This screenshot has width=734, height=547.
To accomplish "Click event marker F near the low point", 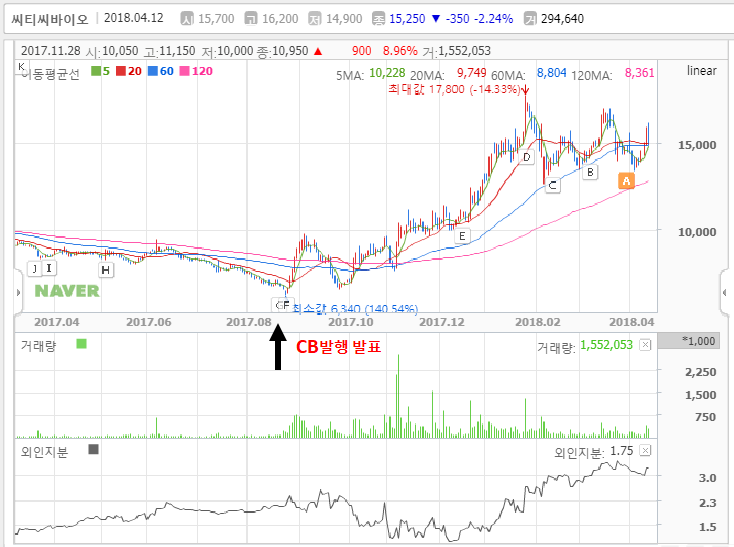I will click(286, 305).
